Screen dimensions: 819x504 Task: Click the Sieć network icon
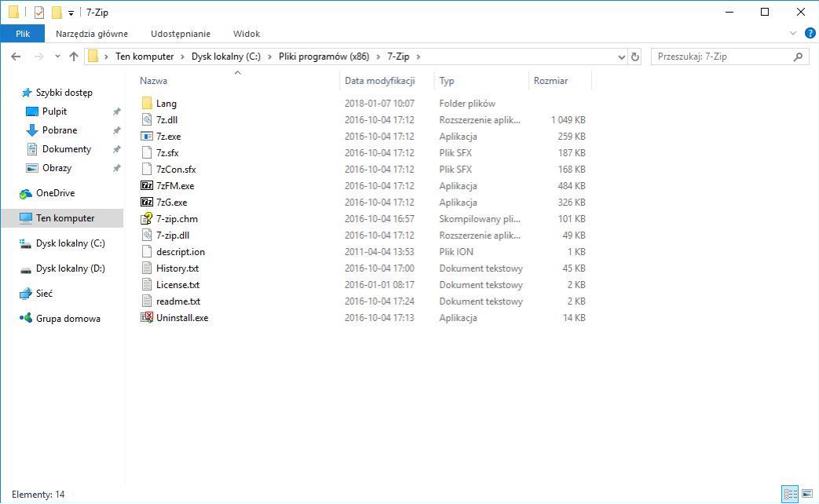click(26, 294)
